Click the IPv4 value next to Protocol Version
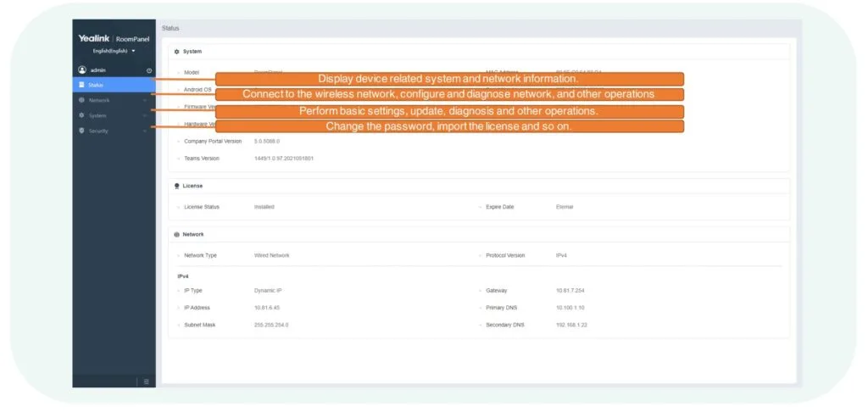Image resolution: width=868 pixels, height=412 pixels. point(561,256)
